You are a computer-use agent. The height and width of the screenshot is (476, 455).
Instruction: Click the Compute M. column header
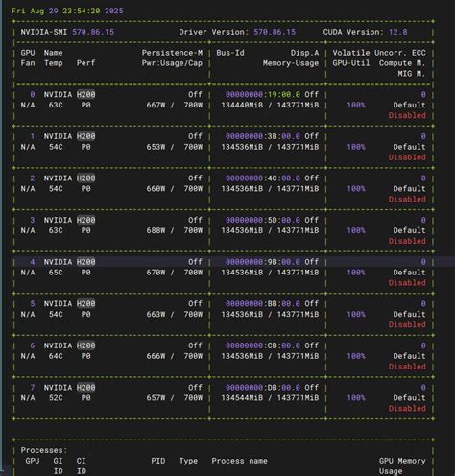(402, 63)
